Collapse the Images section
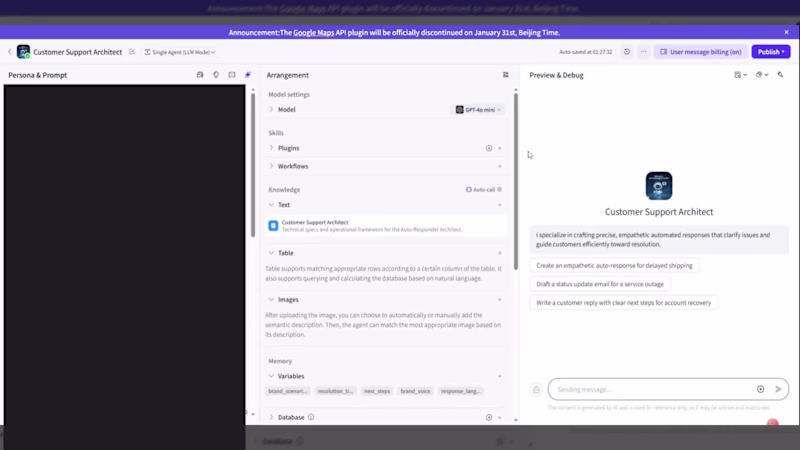 point(271,299)
